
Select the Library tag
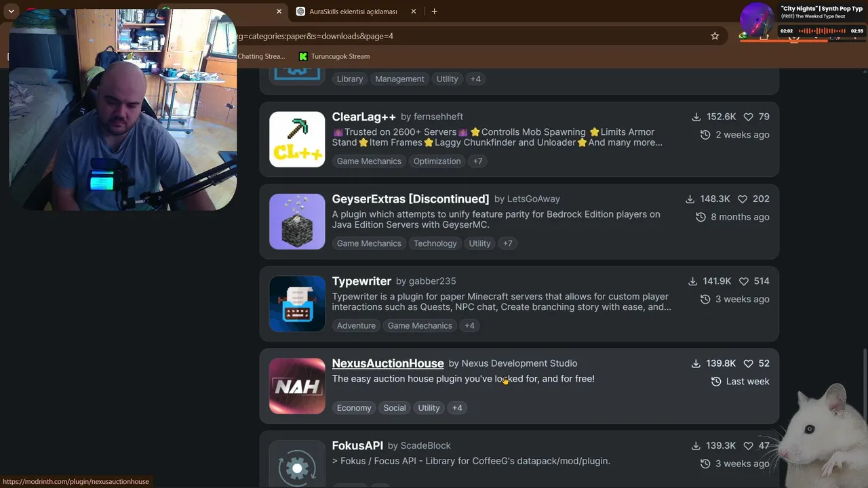click(x=350, y=79)
